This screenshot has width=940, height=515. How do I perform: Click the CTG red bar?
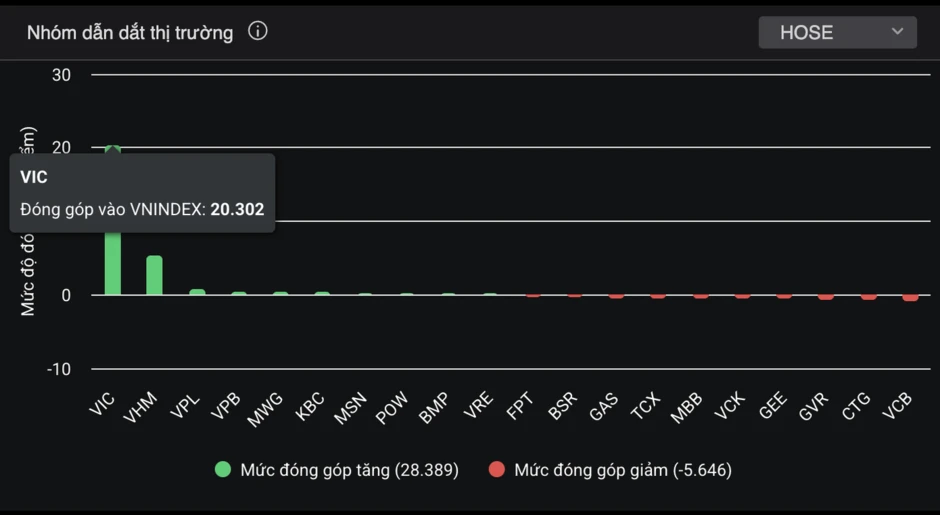coord(869,297)
